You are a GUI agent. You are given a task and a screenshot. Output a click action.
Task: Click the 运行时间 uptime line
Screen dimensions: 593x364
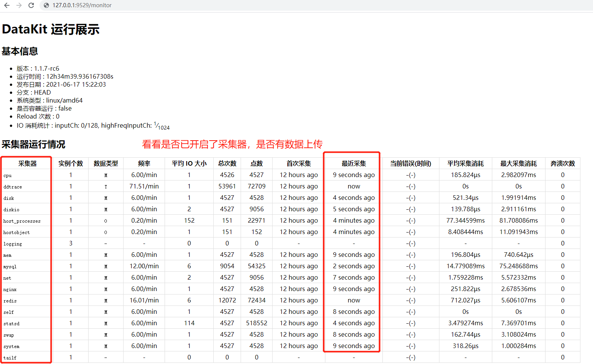pyautogui.click(x=65, y=76)
